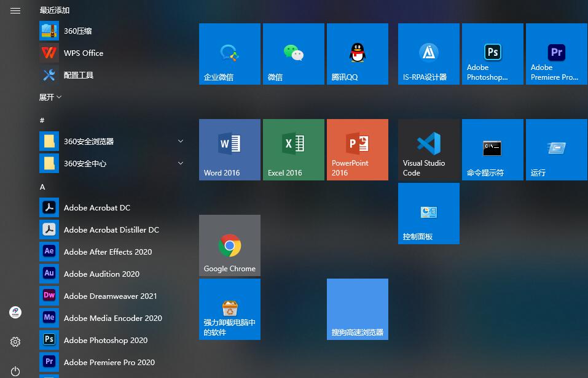Launch the Google Chrome tile
This screenshot has width=588, height=378.
[230, 245]
